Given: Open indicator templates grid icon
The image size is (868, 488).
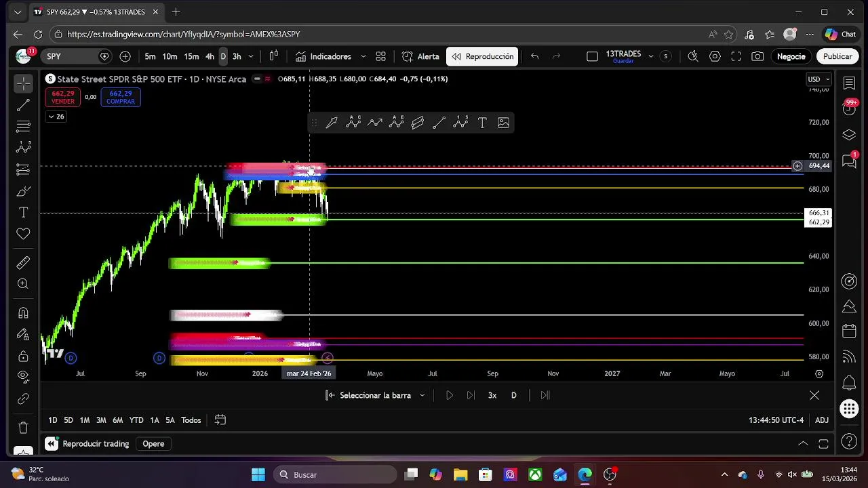Looking at the screenshot, I should (x=380, y=56).
